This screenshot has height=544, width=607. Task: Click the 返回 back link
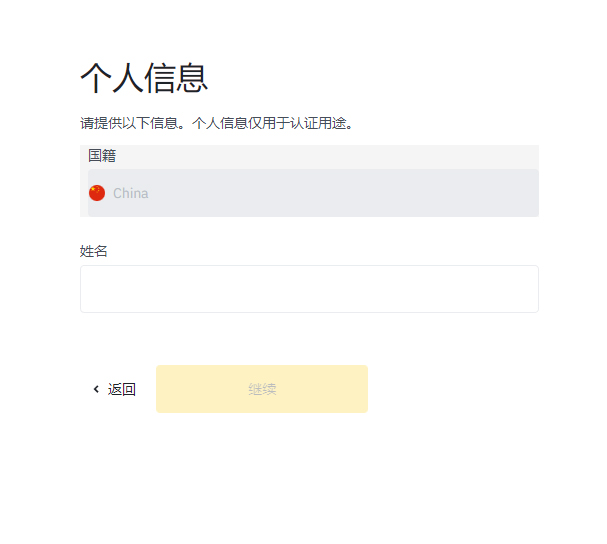click(x=115, y=389)
